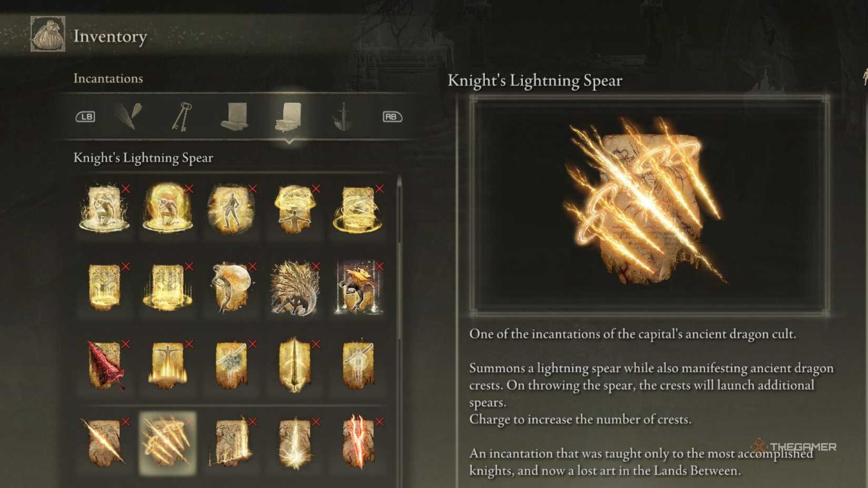868x488 pixels.
Task: Switch to the sorceries scroll tab
Action: point(234,116)
